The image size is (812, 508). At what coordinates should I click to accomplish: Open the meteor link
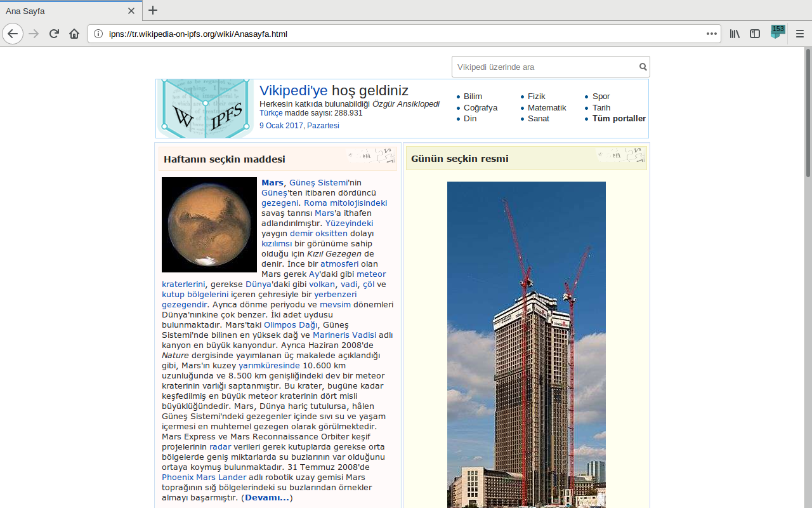371,274
